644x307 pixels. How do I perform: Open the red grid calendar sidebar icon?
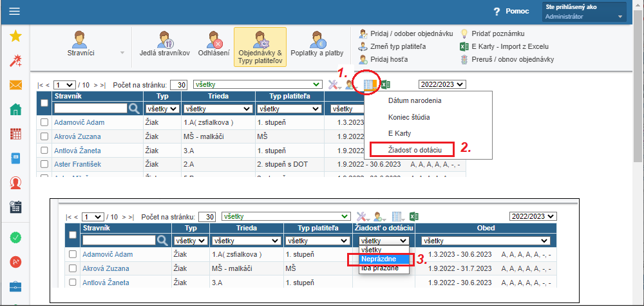pyautogui.click(x=15, y=134)
